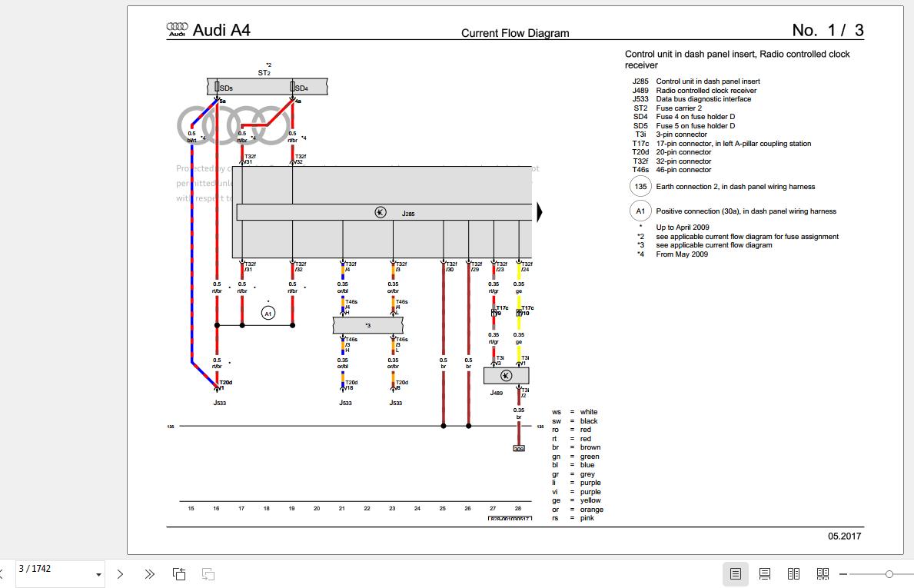Click legend entry 'SD4 Fuse 4 on fuse holder D'
Screen dimensions: 914x588
683,117
